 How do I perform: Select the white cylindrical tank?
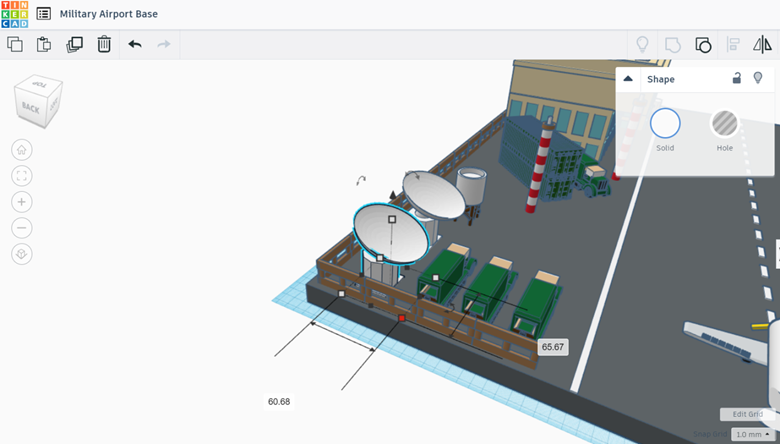coord(471,187)
